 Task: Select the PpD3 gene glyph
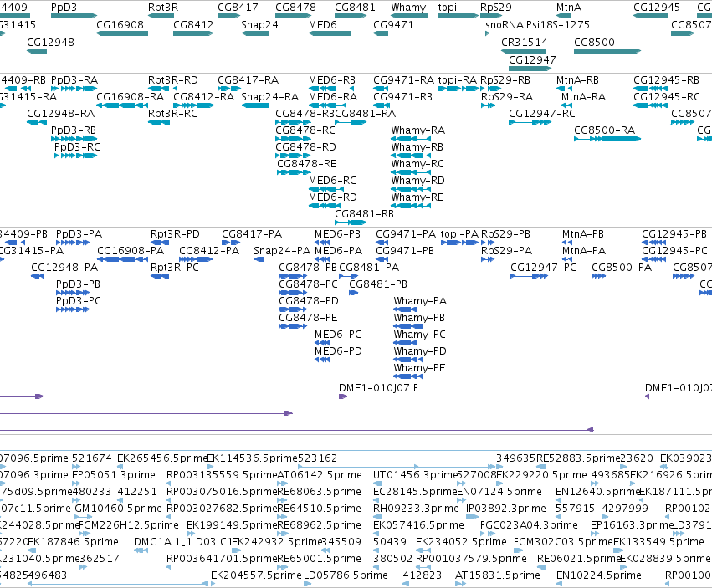[74, 16]
